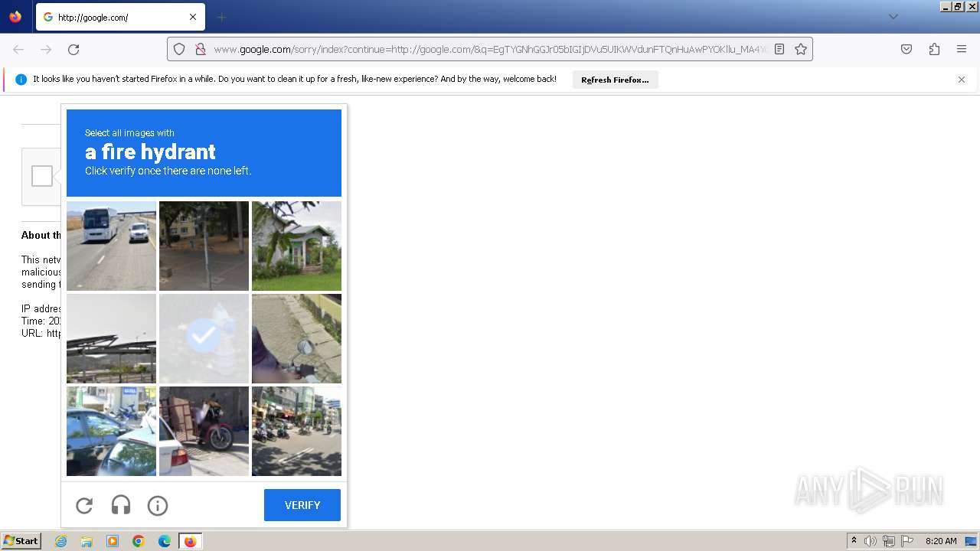Open Windows Explorer folder in taskbar
980x551 pixels.
click(87, 541)
